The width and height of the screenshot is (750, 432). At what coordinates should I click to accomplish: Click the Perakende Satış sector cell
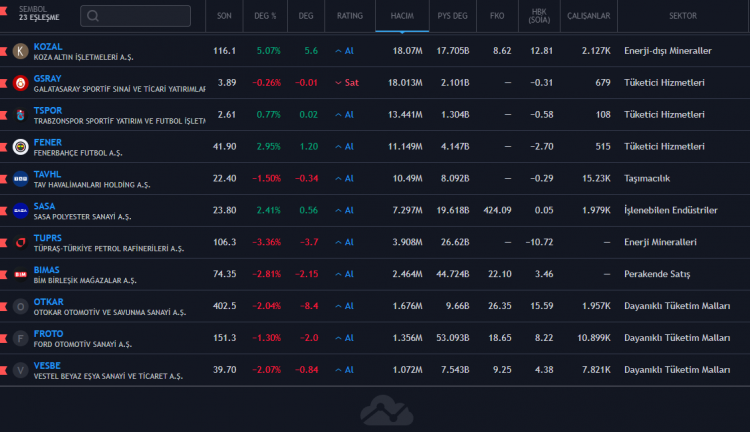(657, 274)
